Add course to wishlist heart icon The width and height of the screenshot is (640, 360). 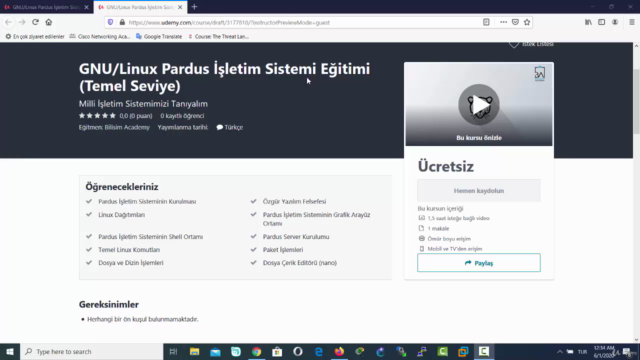coord(514,44)
